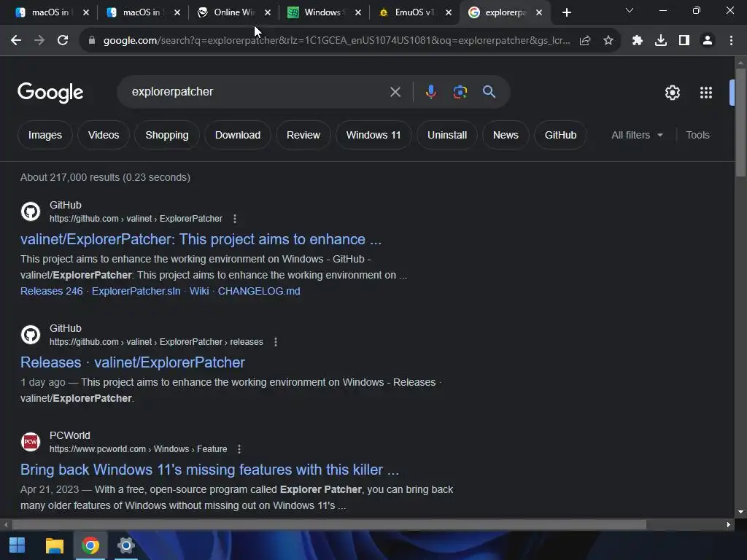Screen dimensions: 747x560
Task: Expand the All filters dropdown
Action: (637, 135)
